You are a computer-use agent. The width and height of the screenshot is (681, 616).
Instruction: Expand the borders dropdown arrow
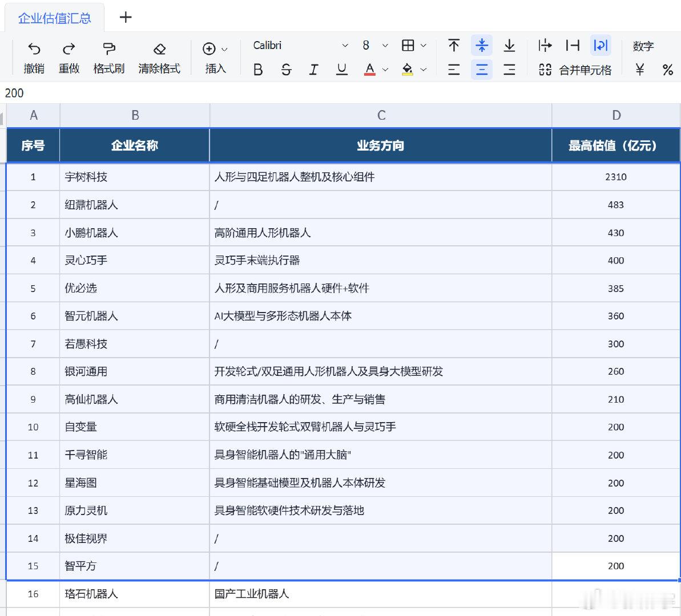tap(424, 45)
